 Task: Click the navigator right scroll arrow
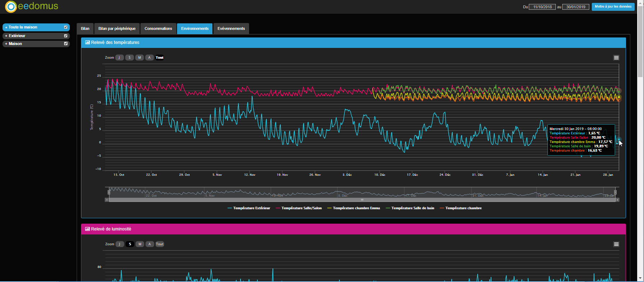(x=618, y=200)
